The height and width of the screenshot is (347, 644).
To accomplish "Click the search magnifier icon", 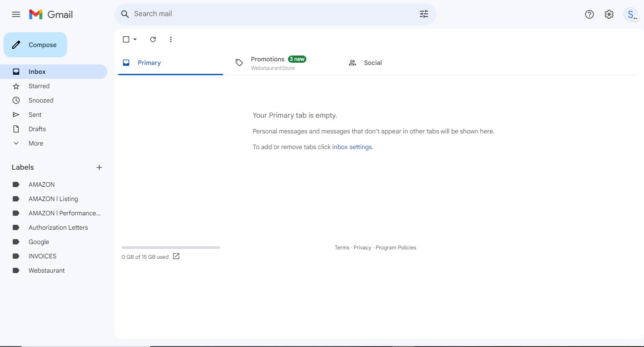I will point(125,14).
